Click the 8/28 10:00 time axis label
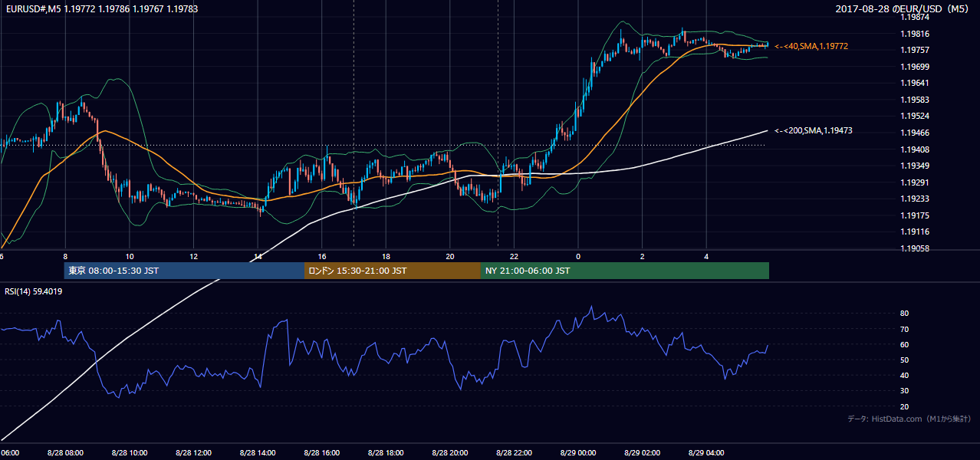Screen dimensions: 980x460 [129, 452]
